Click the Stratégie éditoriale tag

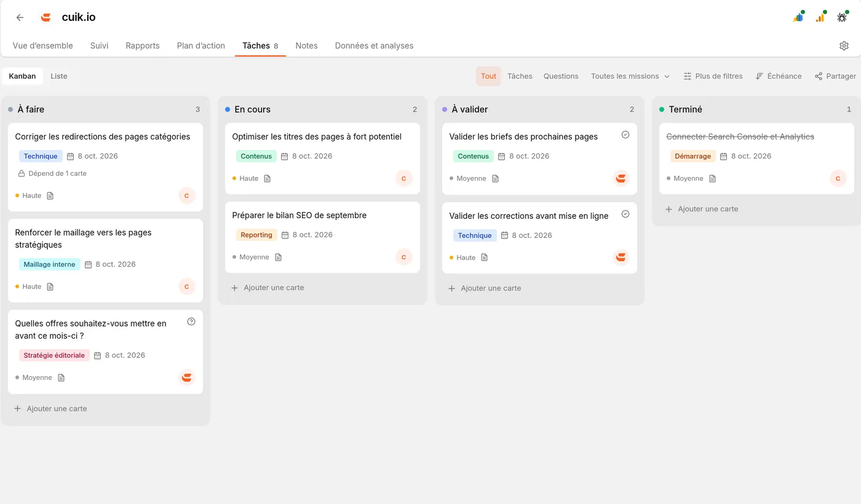coord(54,355)
